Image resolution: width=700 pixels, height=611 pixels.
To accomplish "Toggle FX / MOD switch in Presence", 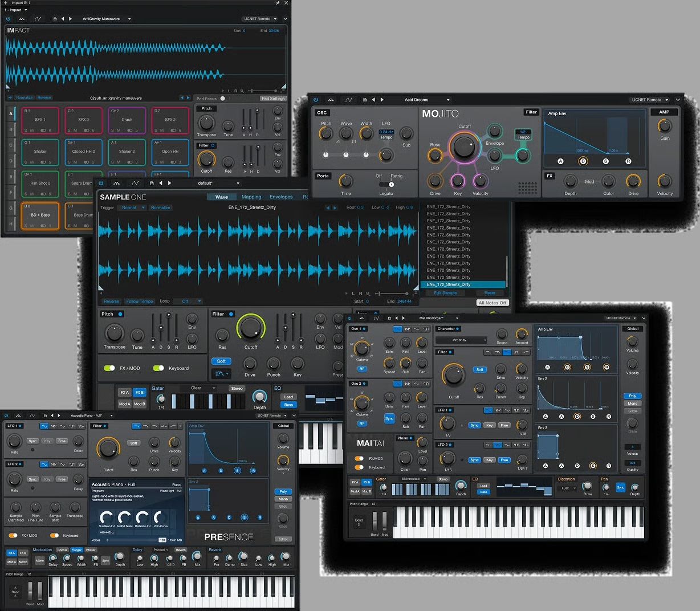I will pos(13,535).
